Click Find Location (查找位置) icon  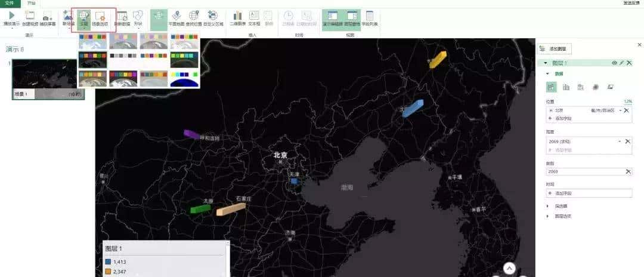[x=194, y=17]
